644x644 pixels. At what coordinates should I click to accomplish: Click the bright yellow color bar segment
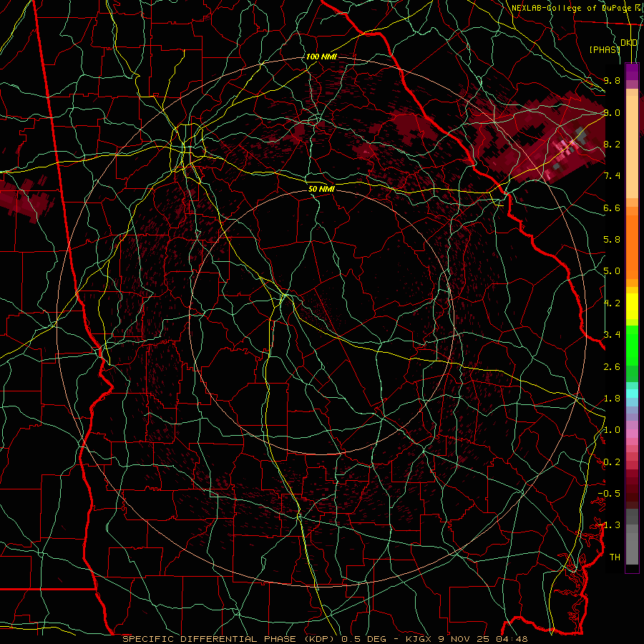click(632, 306)
